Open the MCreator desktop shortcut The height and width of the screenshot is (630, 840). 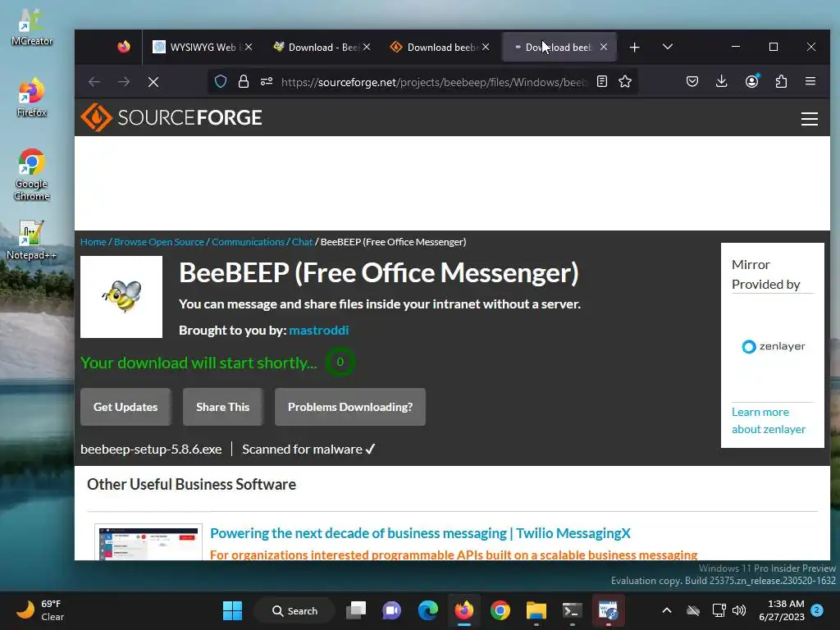click(31, 27)
